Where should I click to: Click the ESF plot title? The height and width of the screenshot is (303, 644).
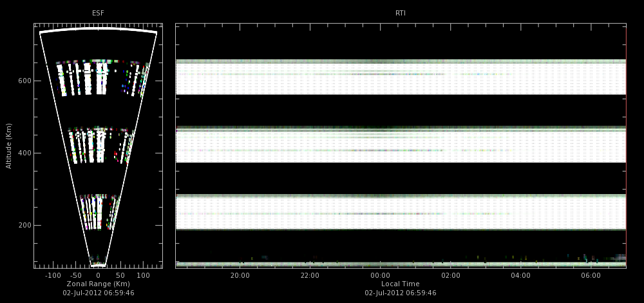[98, 13]
